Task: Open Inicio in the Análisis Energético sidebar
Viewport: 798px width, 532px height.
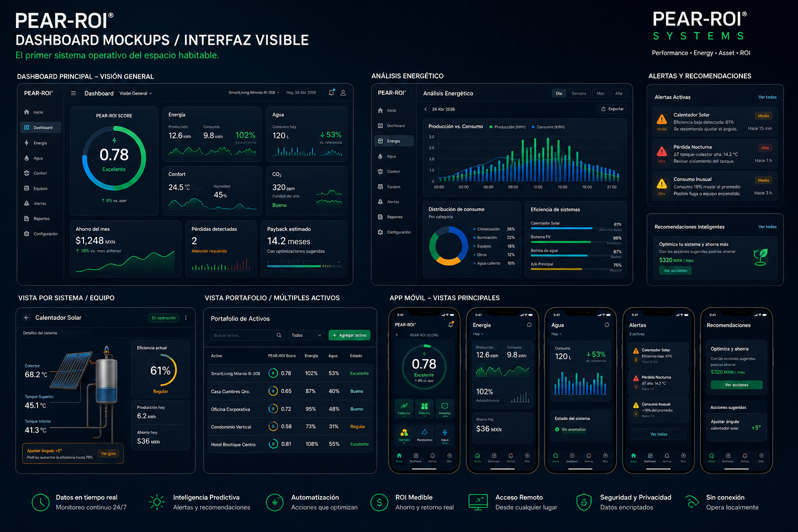Action: coord(387,111)
